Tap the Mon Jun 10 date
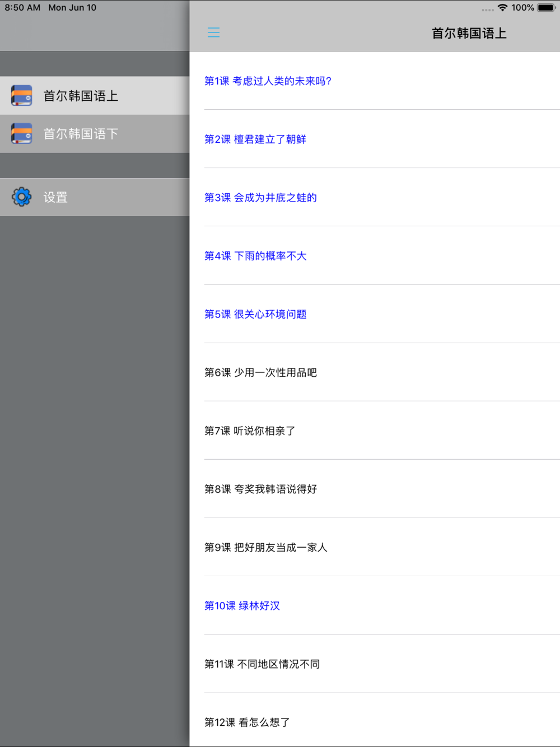The height and width of the screenshot is (747, 560). click(x=72, y=8)
